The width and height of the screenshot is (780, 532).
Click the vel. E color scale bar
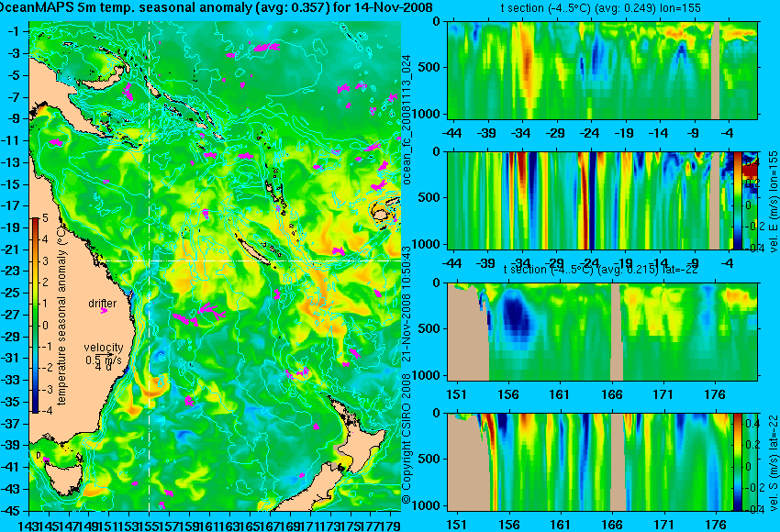737,200
